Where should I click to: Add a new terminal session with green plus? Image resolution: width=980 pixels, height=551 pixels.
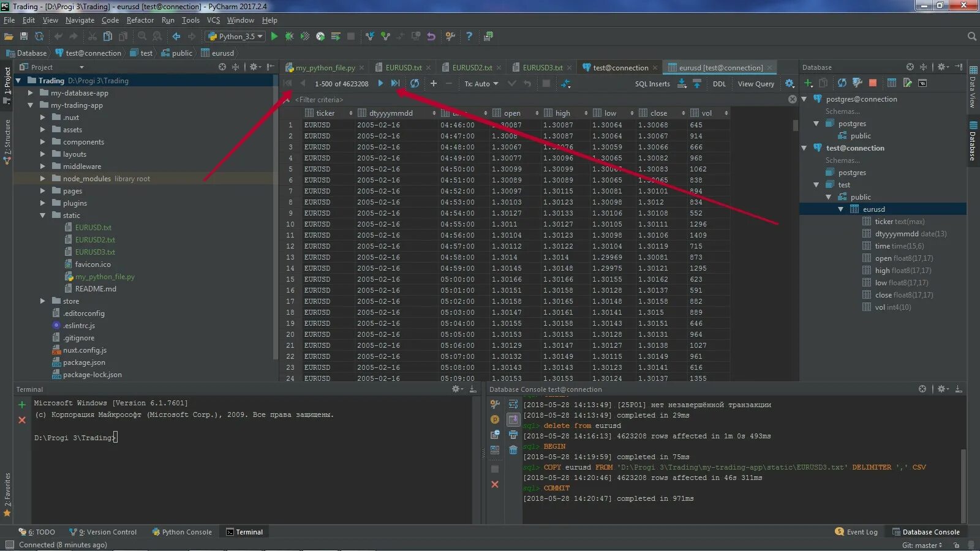[x=22, y=405]
